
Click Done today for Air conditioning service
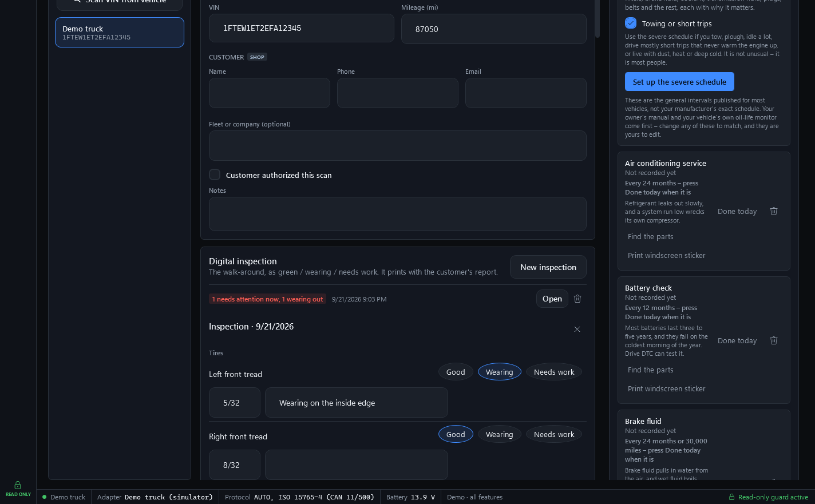(737, 211)
